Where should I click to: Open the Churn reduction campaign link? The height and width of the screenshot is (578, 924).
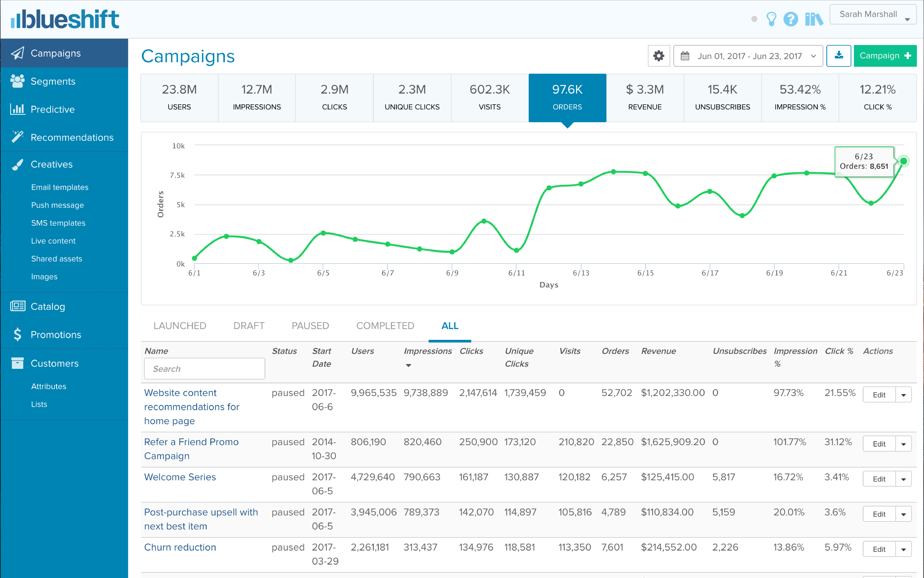(180, 547)
